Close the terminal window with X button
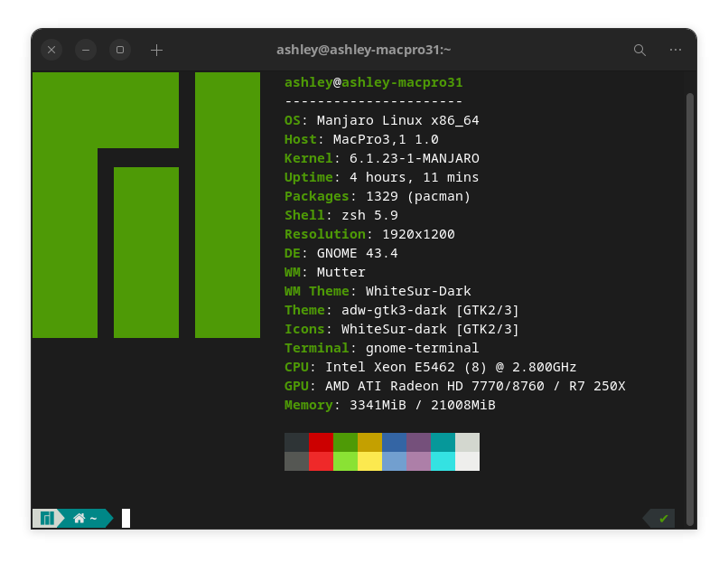The image size is (728, 563). [51, 50]
